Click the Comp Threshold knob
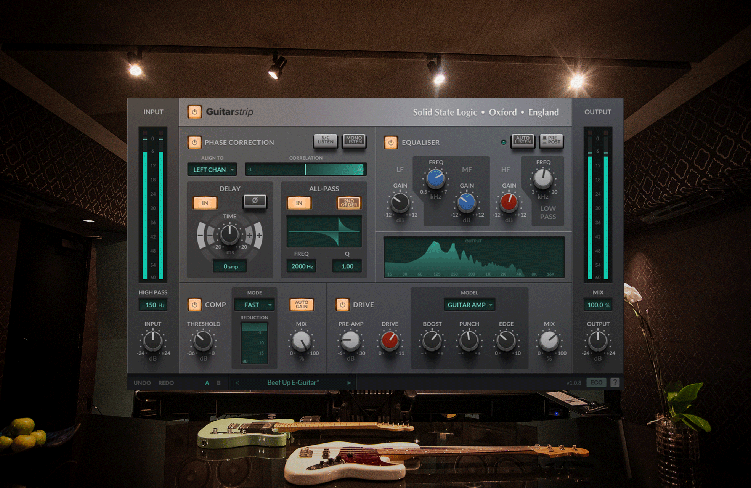Viewport: 751px width, 488px height. point(203,341)
